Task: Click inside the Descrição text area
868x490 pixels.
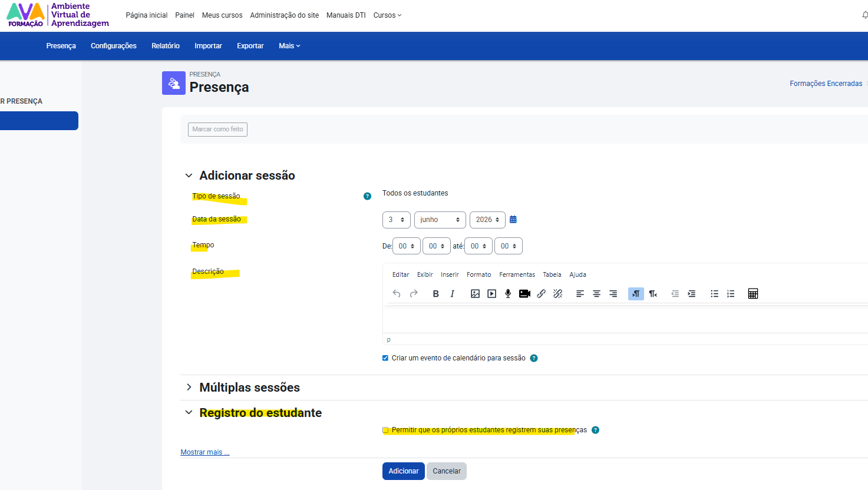Action: click(x=625, y=319)
